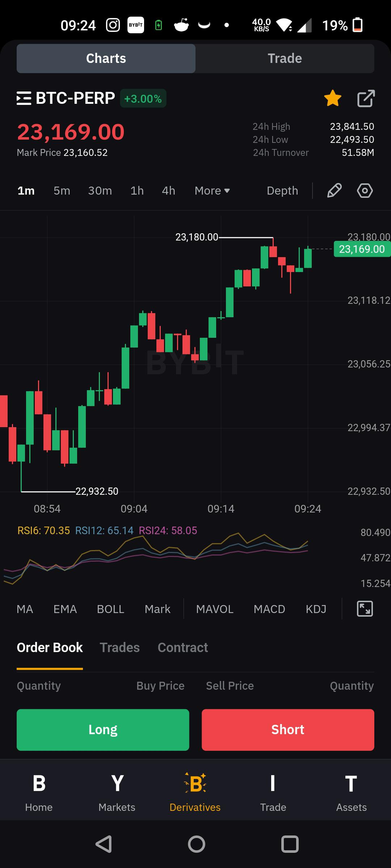Open the Trades tab
This screenshot has width=391, height=868.
pos(120,647)
